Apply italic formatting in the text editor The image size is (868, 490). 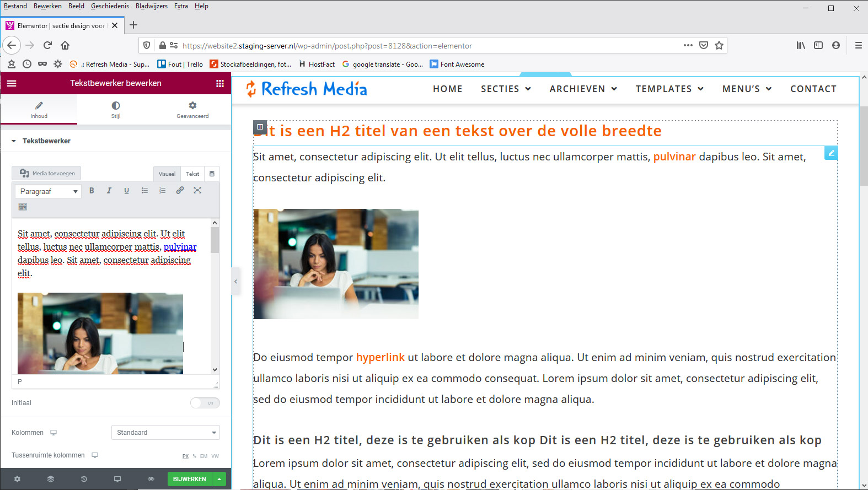(x=109, y=191)
